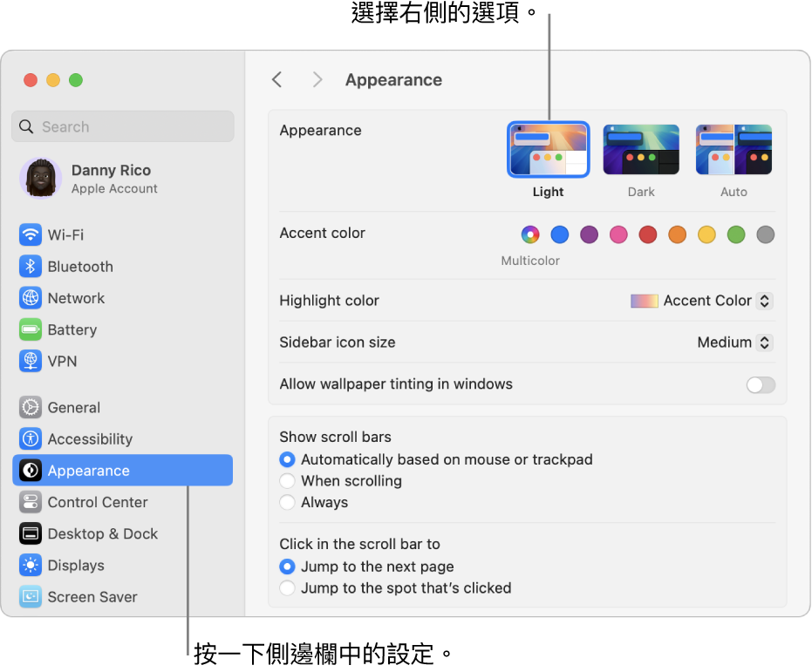Click the Screen Saver icon

click(x=31, y=597)
